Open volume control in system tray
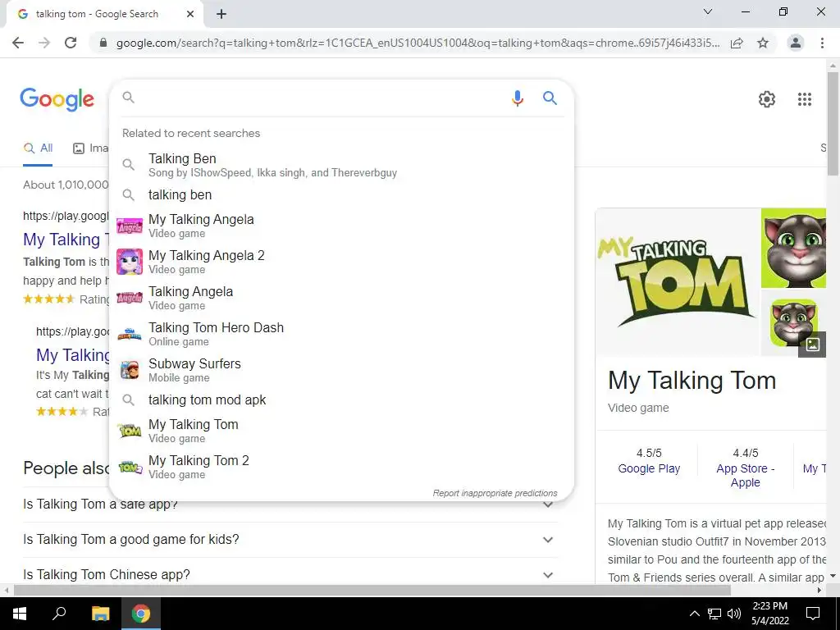The image size is (840, 630). [734, 614]
